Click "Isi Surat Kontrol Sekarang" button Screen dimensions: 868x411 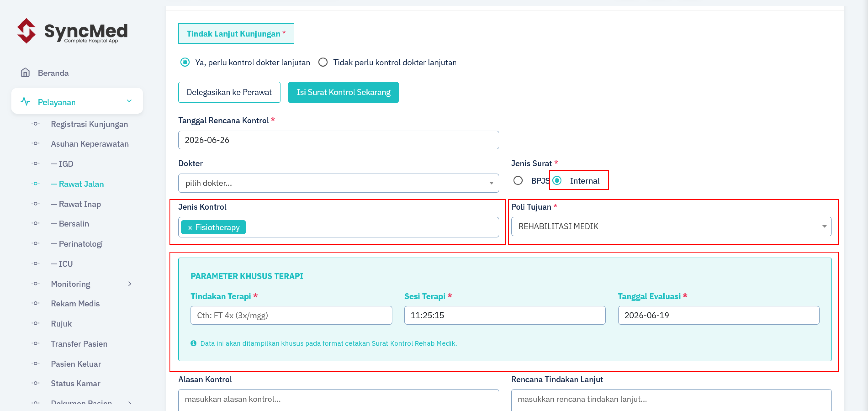[343, 92]
